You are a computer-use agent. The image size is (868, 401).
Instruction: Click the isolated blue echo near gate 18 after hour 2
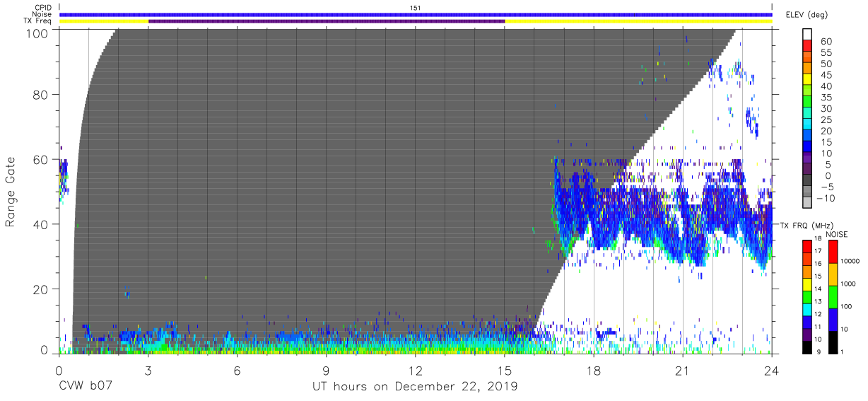tap(127, 292)
